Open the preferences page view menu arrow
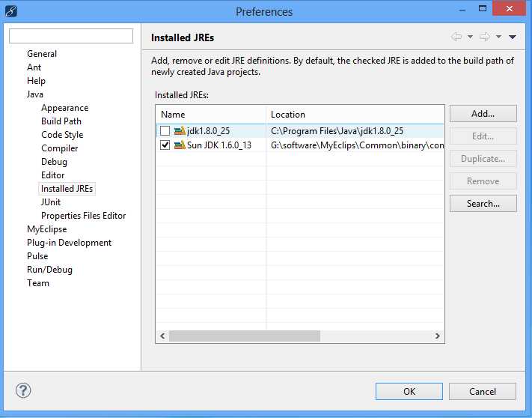This screenshot has height=418, width=532. tap(513, 37)
